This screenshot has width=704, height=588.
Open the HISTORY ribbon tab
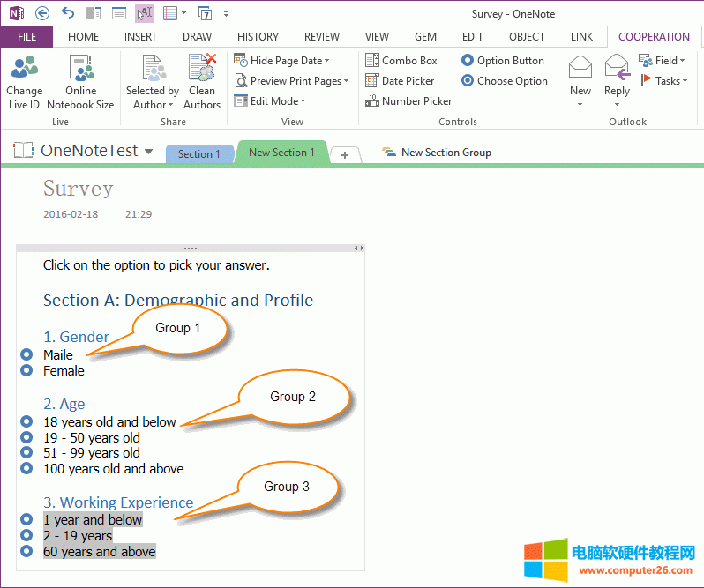(258, 37)
